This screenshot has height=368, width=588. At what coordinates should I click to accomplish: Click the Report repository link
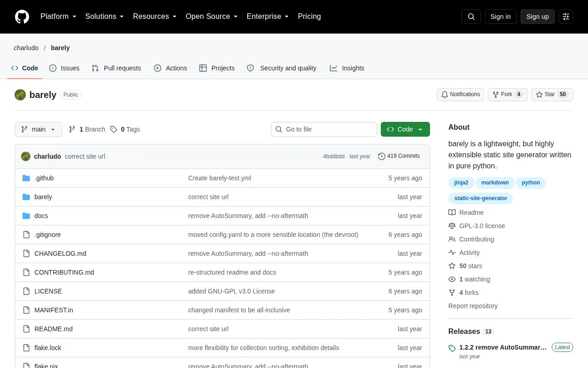click(473, 306)
